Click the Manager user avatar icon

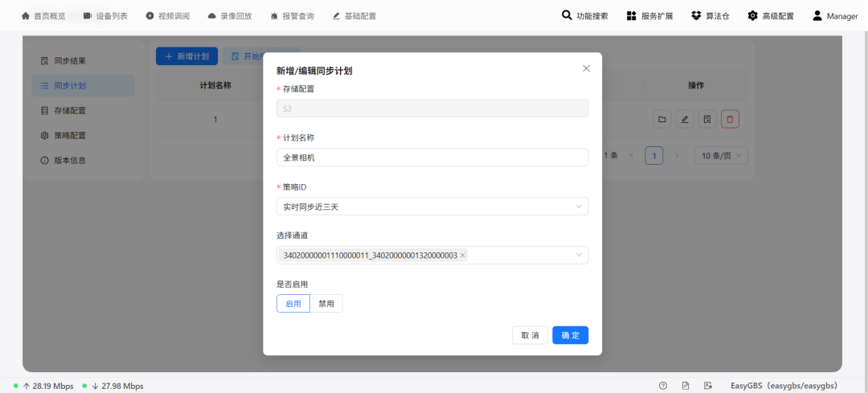817,15
